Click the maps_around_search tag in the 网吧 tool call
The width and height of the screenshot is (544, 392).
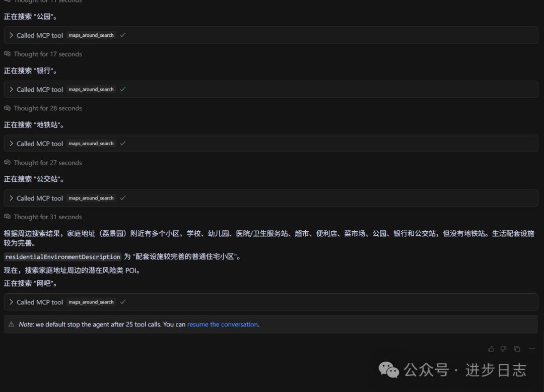91,302
